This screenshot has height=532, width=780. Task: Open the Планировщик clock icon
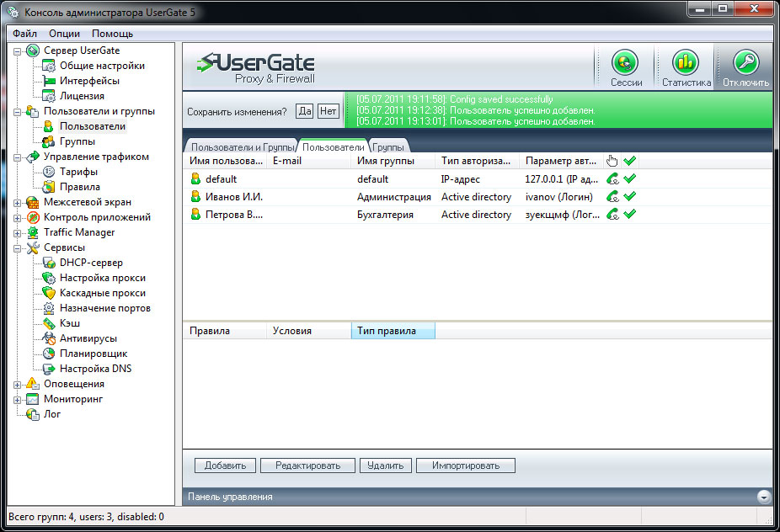click(x=49, y=354)
